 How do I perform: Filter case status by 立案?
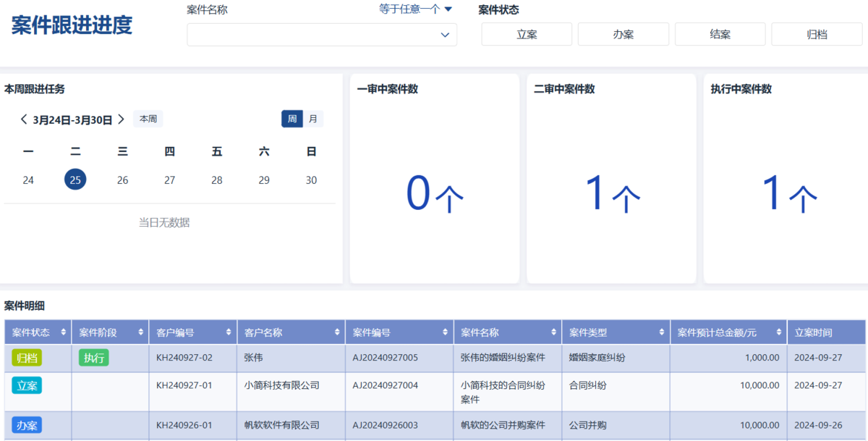point(527,34)
